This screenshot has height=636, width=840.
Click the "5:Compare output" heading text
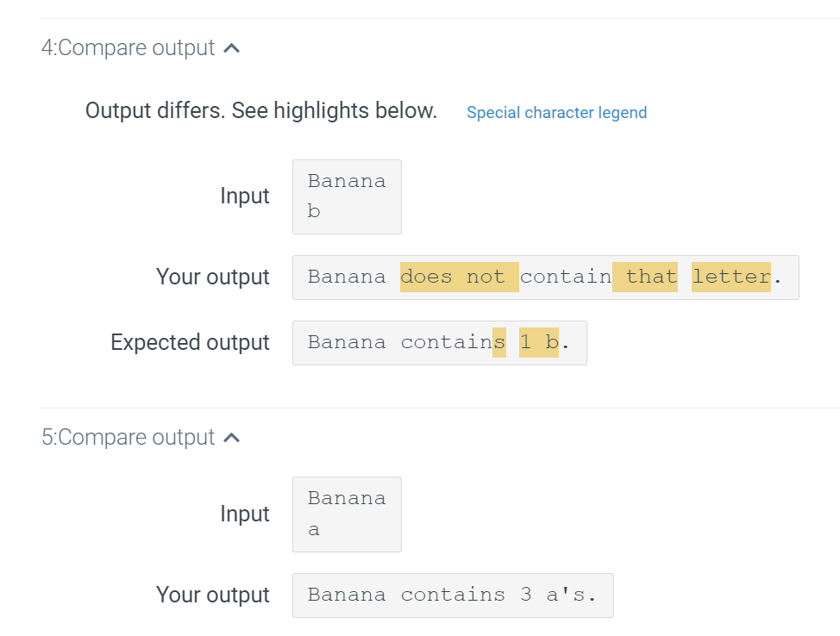point(128,438)
